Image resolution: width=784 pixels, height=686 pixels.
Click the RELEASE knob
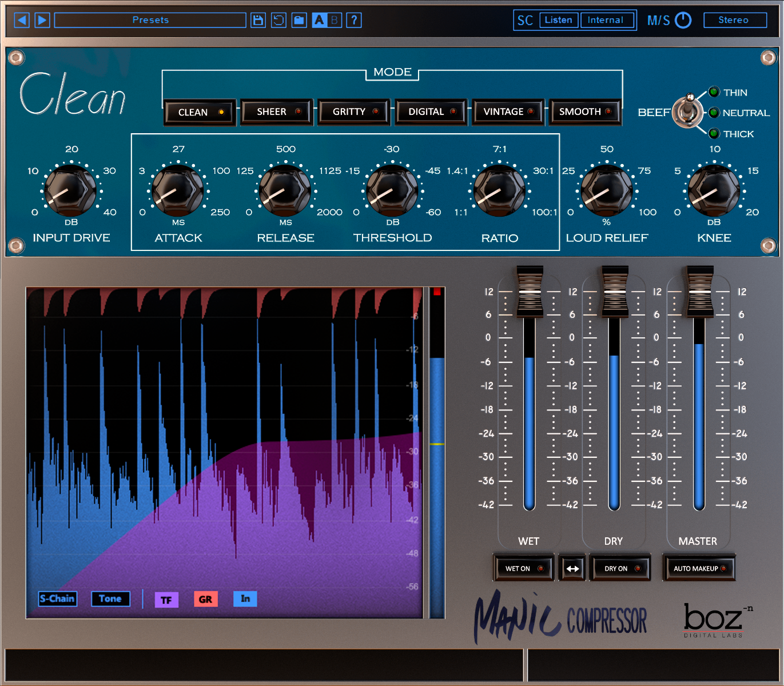coord(285,190)
